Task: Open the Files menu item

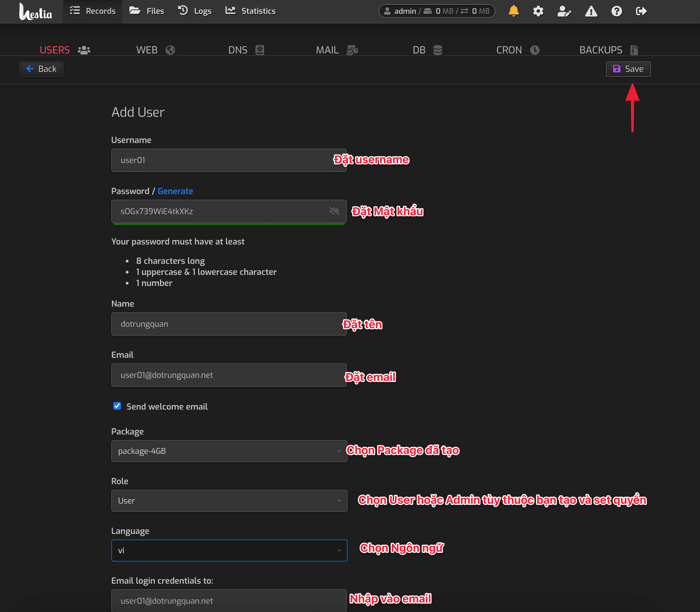Action: 147,11
